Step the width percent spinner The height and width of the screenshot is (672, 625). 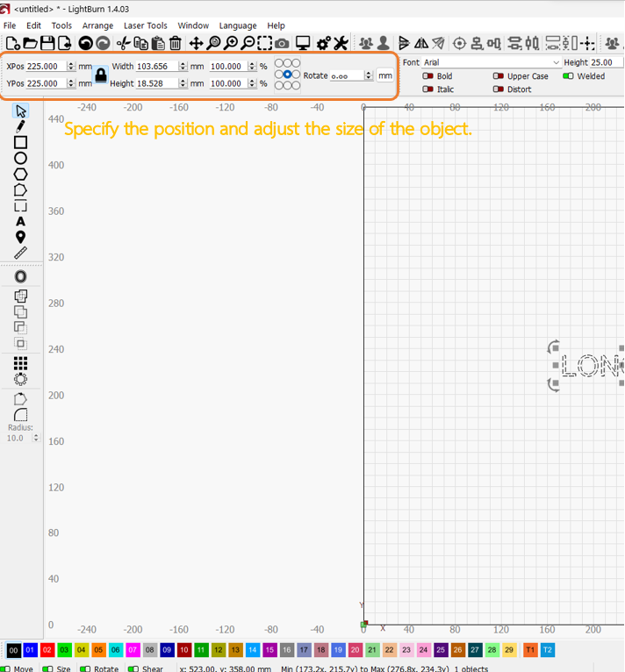(253, 66)
